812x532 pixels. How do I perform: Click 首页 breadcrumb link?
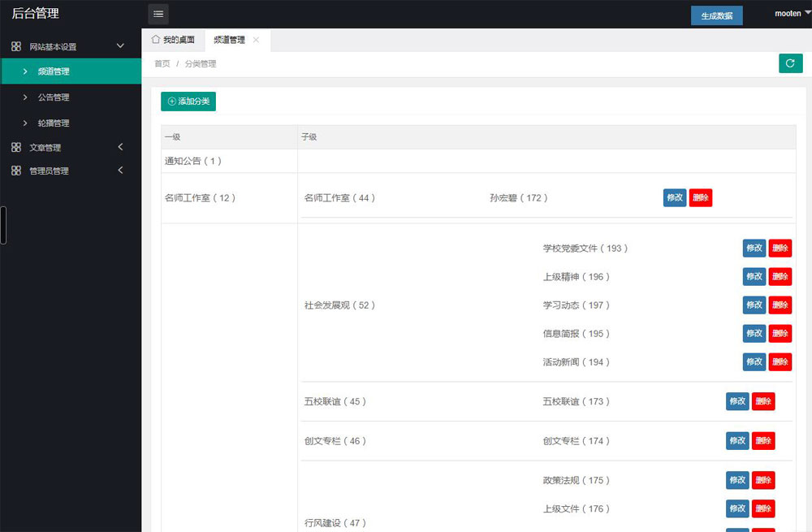162,64
